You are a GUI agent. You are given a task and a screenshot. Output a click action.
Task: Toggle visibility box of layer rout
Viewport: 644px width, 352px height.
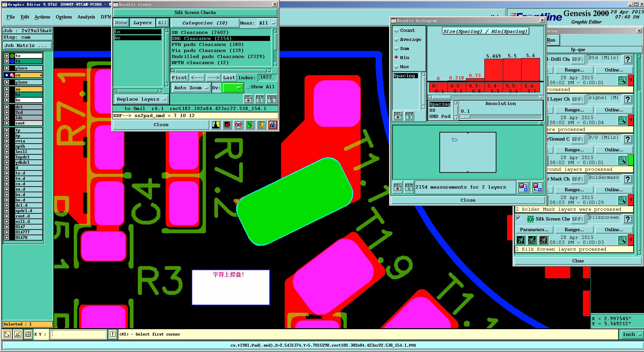7,123
